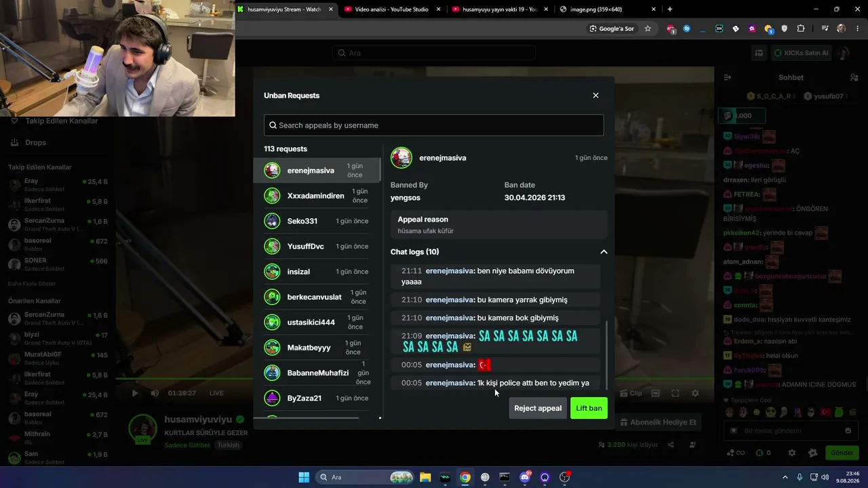Click the Google'a Sor lens button
The height and width of the screenshot is (488, 868).
(x=612, y=28)
